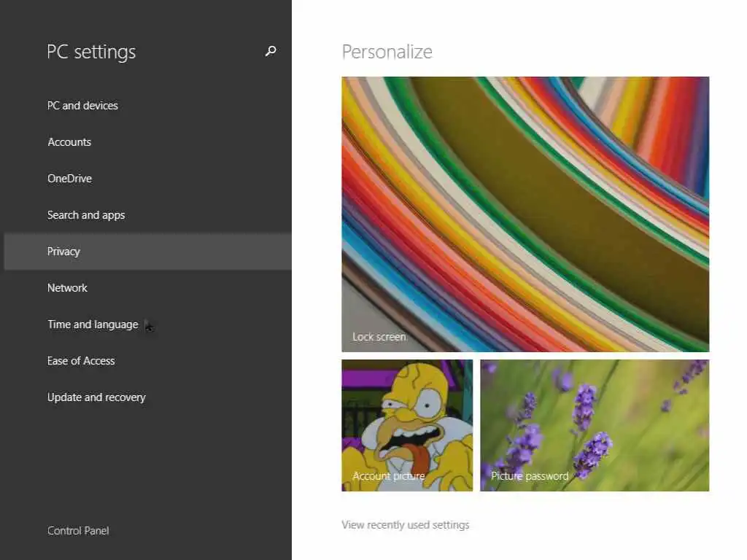Open Search and apps settings
747x560 pixels.
point(86,215)
